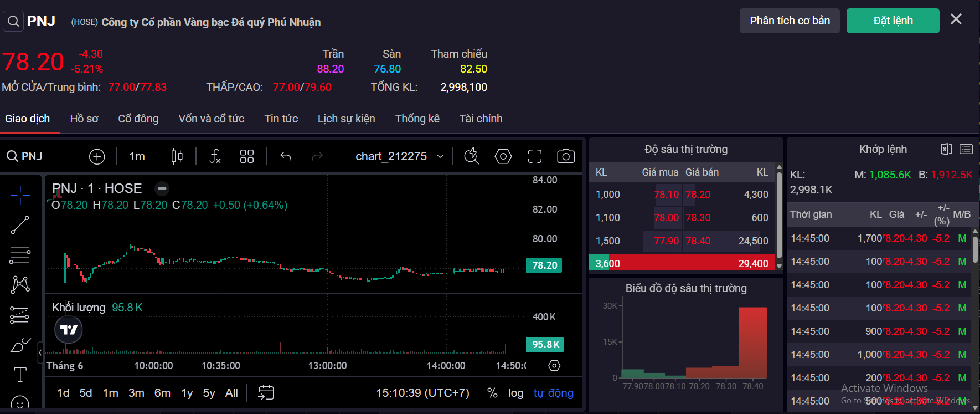Close the PNJ stock detail panel
This screenshot has height=414, width=980.
(x=956, y=19)
